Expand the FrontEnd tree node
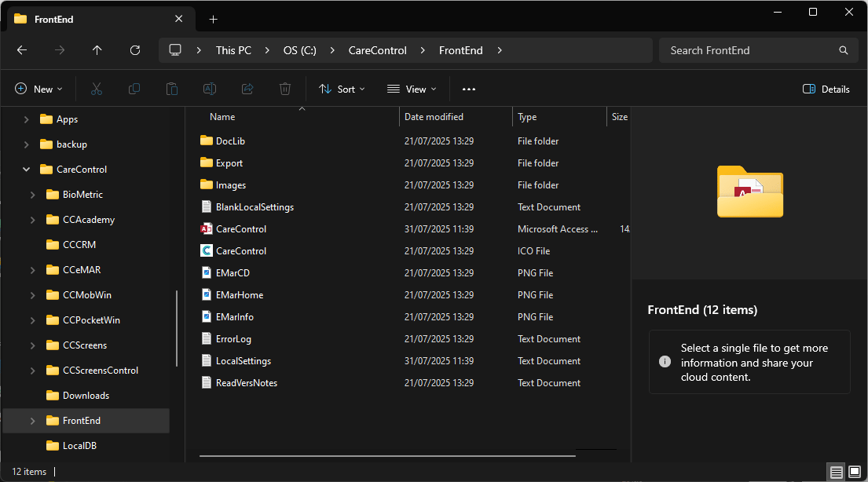This screenshot has height=482, width=868. (33, 421)
